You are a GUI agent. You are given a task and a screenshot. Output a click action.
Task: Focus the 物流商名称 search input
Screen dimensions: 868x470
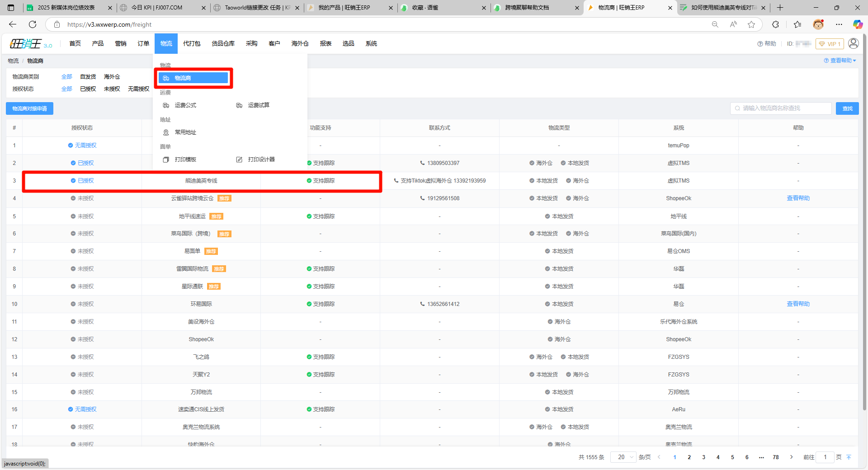[x=781, y=108]
